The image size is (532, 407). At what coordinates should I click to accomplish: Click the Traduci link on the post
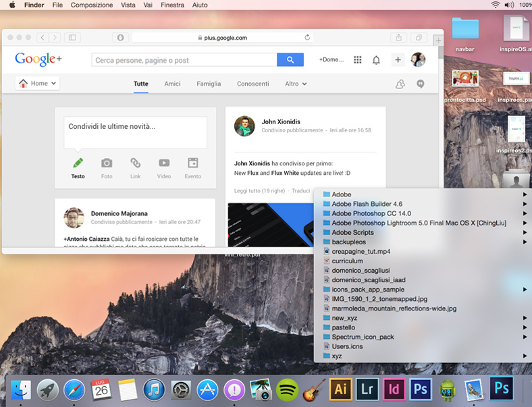coord(301,191)
